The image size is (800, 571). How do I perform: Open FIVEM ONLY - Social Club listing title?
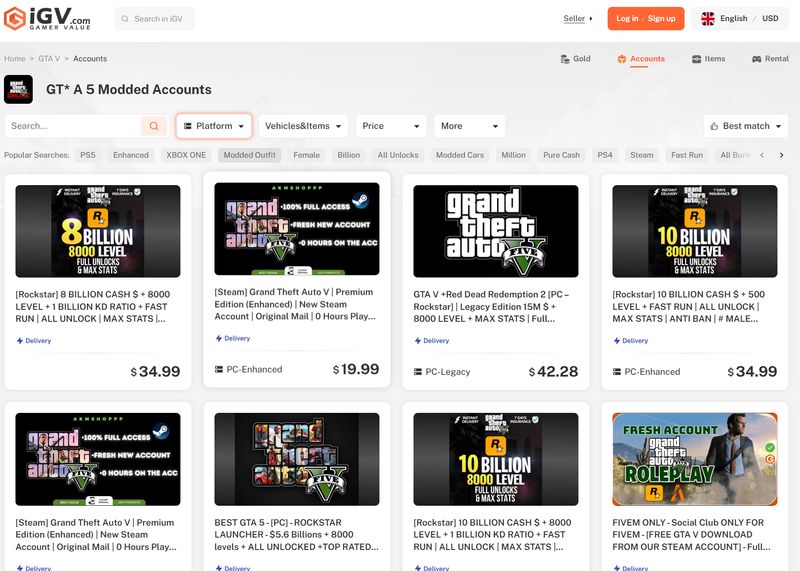[691, 535]
